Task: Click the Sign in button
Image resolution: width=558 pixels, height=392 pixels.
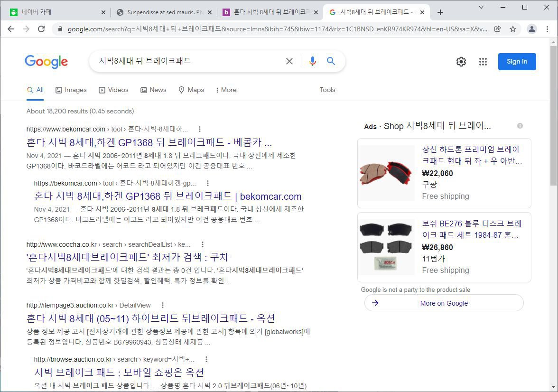Action: pyautogui.click(x=517, y=62)
